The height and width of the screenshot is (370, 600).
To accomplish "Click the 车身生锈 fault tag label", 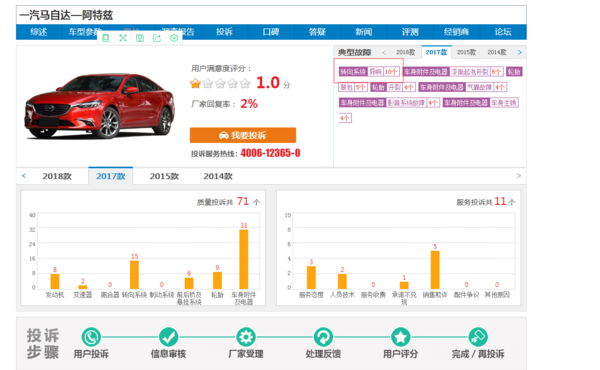I will point(504,103).
